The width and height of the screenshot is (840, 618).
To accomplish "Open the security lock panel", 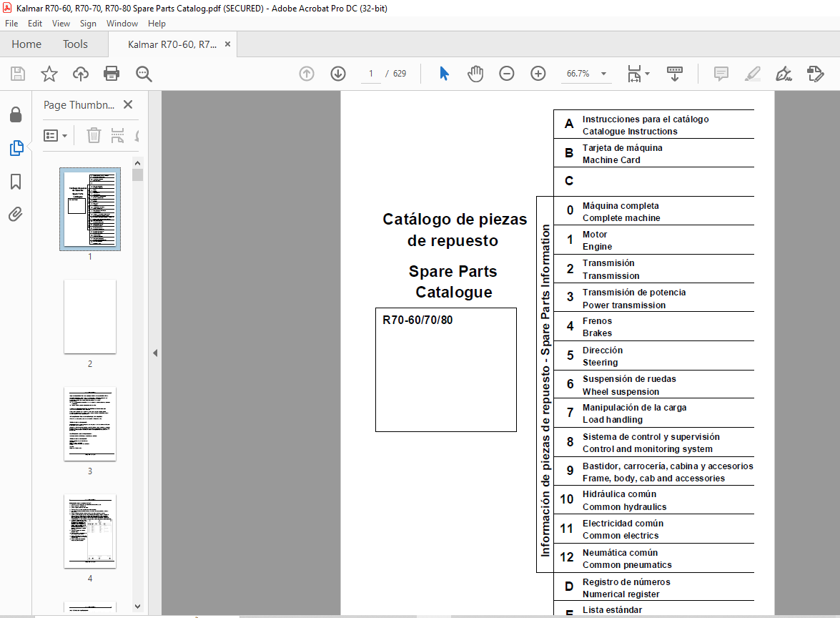I will pyautogui.click(x=16, y=114).
